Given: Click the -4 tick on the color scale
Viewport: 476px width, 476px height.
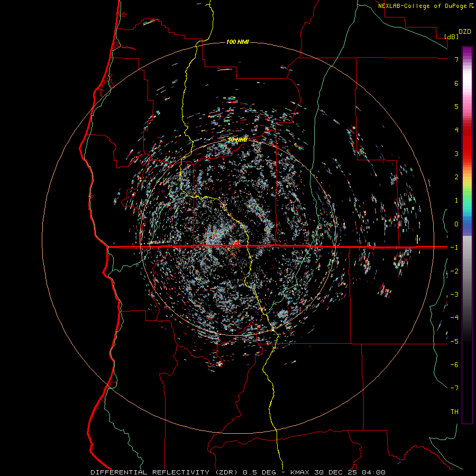Looking at the screenshot, I should click(x=454, y=318).
